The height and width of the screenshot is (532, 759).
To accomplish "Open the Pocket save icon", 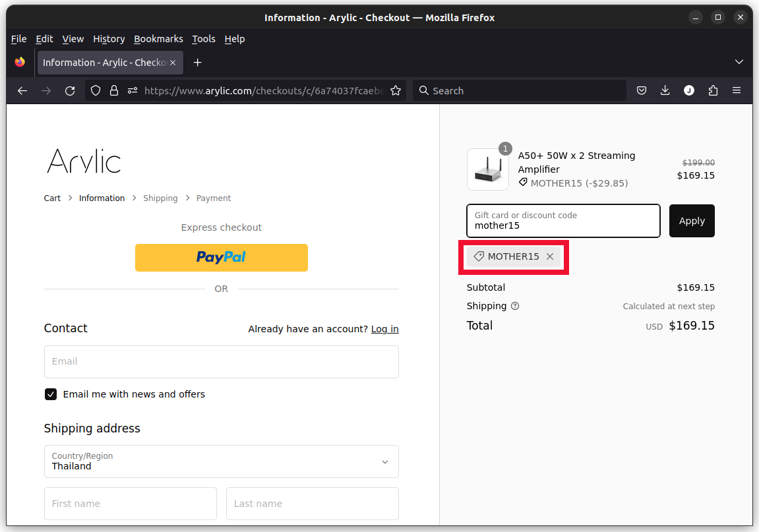I will pos(642,90).
